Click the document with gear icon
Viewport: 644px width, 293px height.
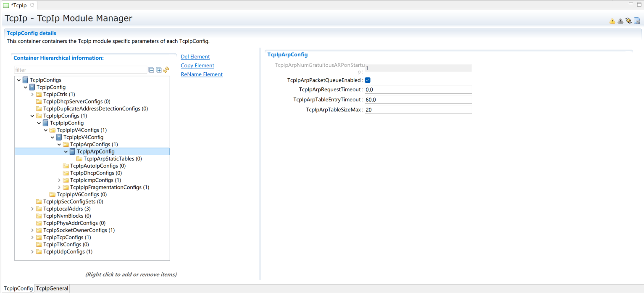pyautogui.click(x=637, y=21)
